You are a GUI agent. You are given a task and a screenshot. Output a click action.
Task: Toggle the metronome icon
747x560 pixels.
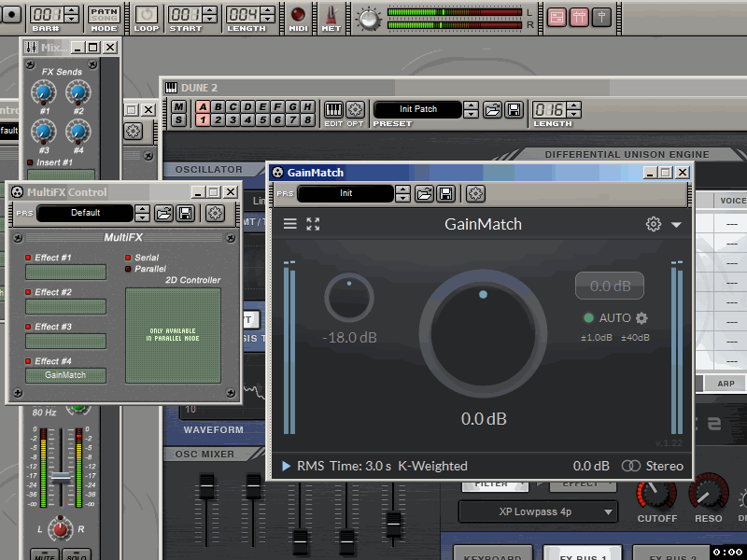(331, 15)
